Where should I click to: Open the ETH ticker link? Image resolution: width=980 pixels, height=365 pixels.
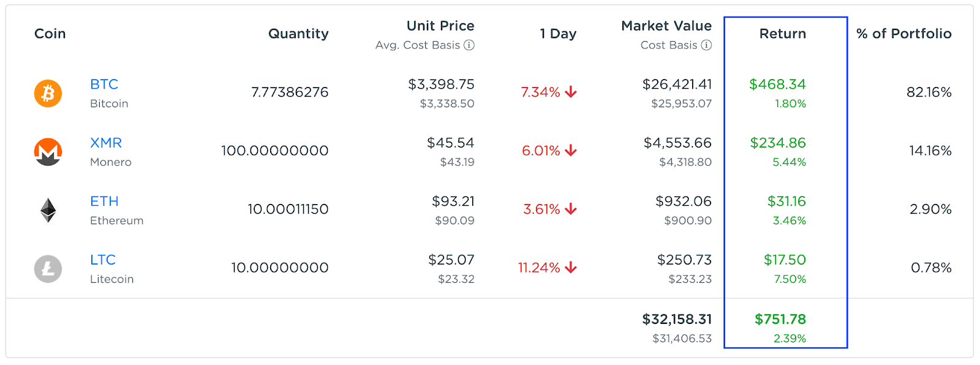(104, 201)
